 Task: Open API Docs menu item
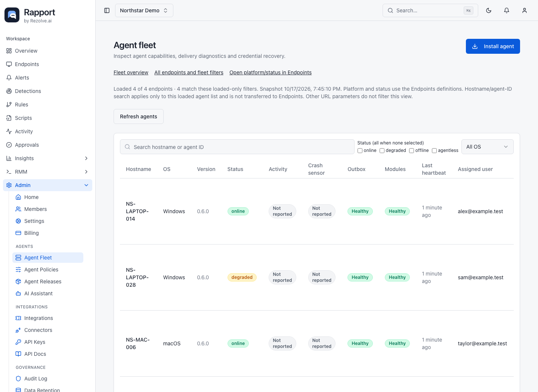(48, 354)
